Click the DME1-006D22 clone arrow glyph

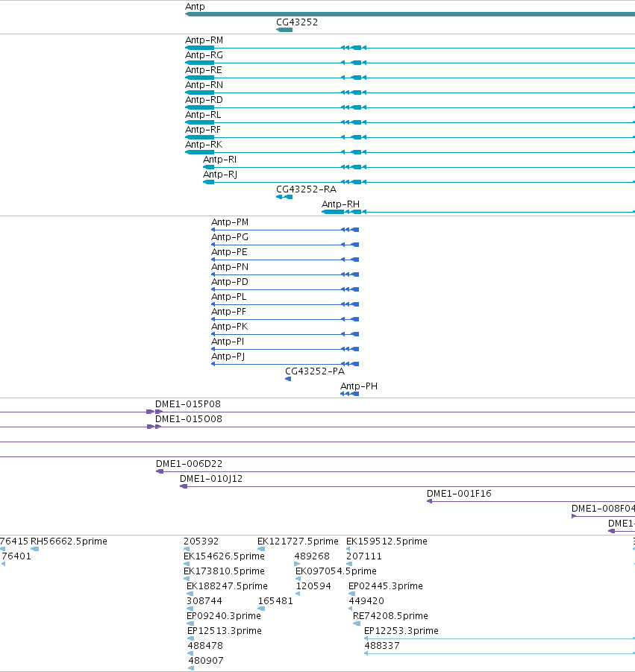click(x=160, y=471)
